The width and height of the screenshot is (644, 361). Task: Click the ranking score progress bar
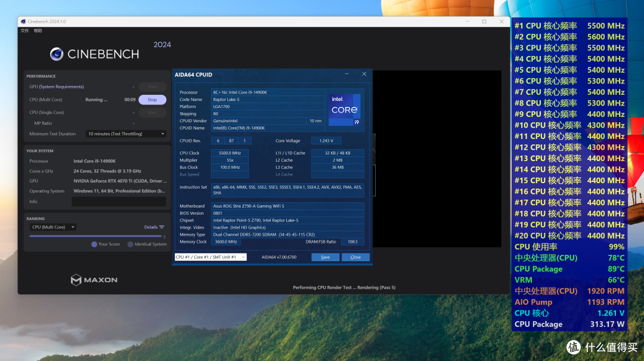95,236
